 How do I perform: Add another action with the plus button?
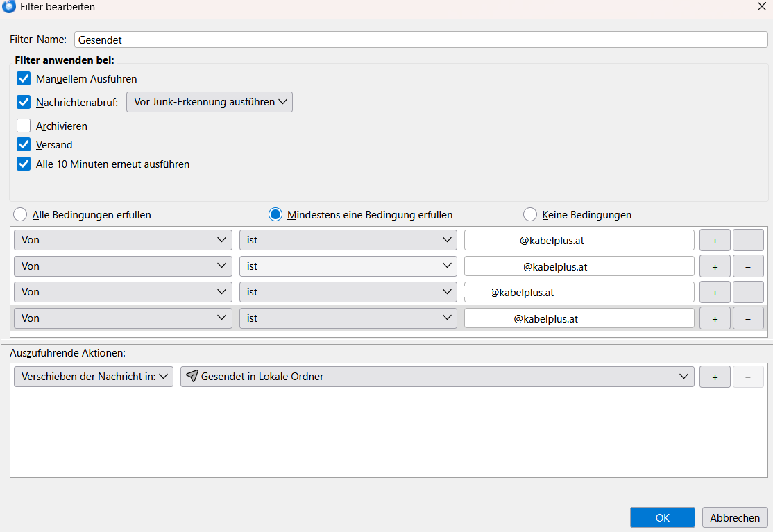(715, 377)
